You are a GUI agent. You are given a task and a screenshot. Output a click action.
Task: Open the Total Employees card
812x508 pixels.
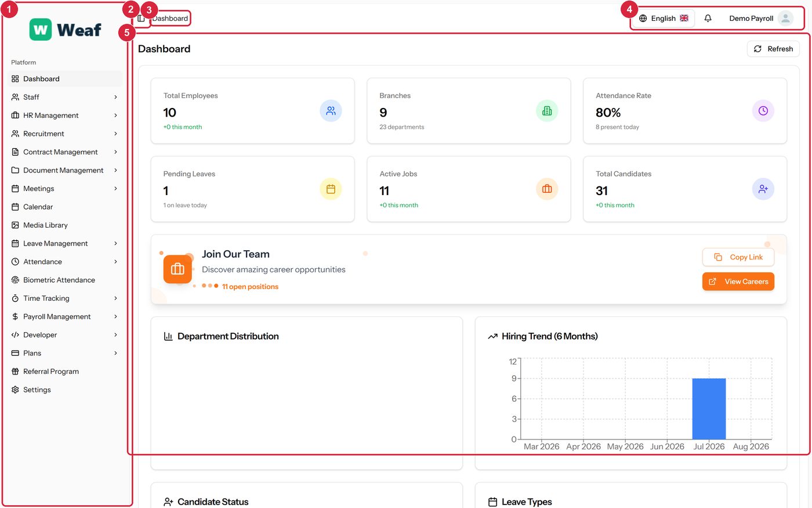pos(252,111)
